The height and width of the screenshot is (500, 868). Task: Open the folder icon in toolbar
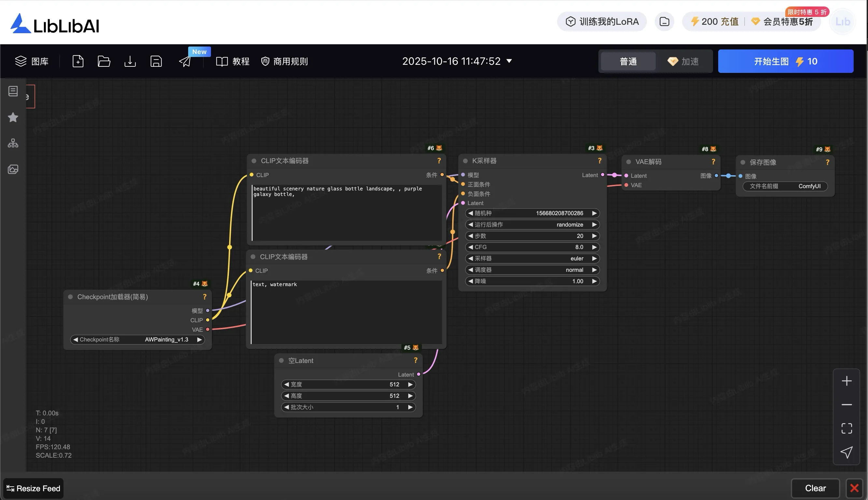(x=104, y=62)
